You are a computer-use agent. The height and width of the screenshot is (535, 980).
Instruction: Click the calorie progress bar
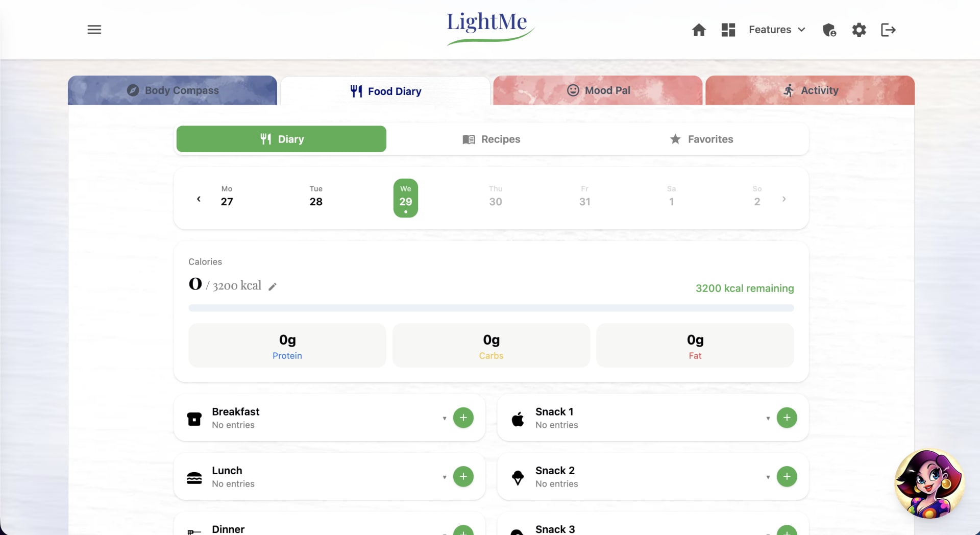pos(491,308)
